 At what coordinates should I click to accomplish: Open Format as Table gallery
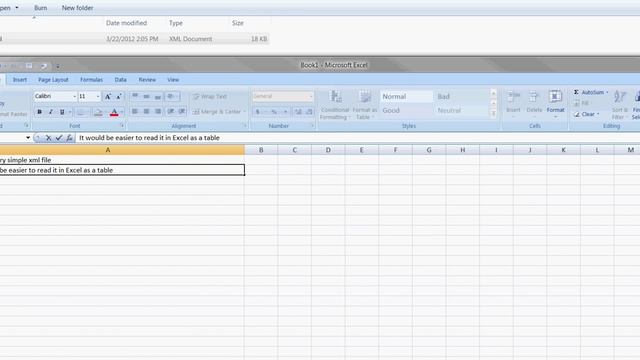(365, 105)
